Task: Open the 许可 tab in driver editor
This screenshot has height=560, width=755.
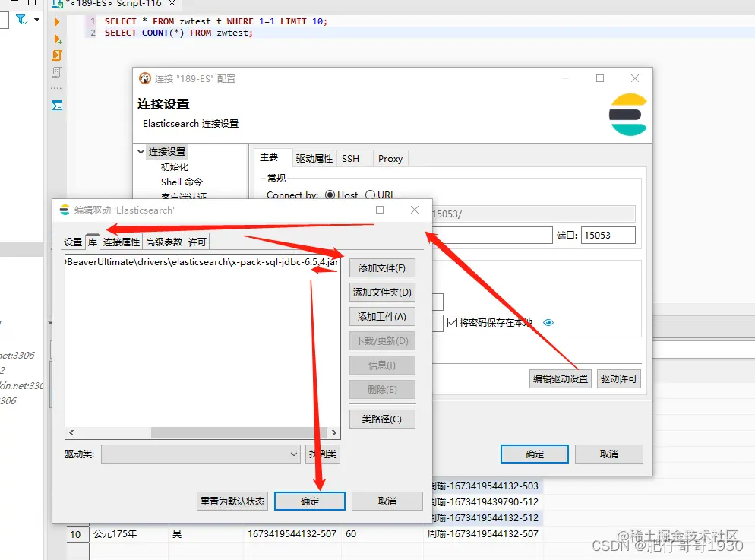Action: click(197, 242)
